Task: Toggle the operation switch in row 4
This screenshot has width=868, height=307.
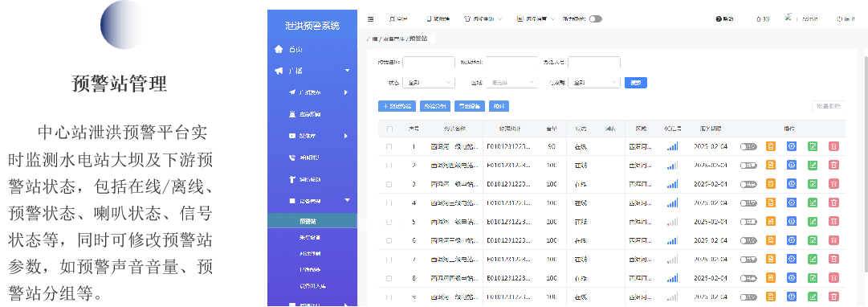Action: coord(748,203)
